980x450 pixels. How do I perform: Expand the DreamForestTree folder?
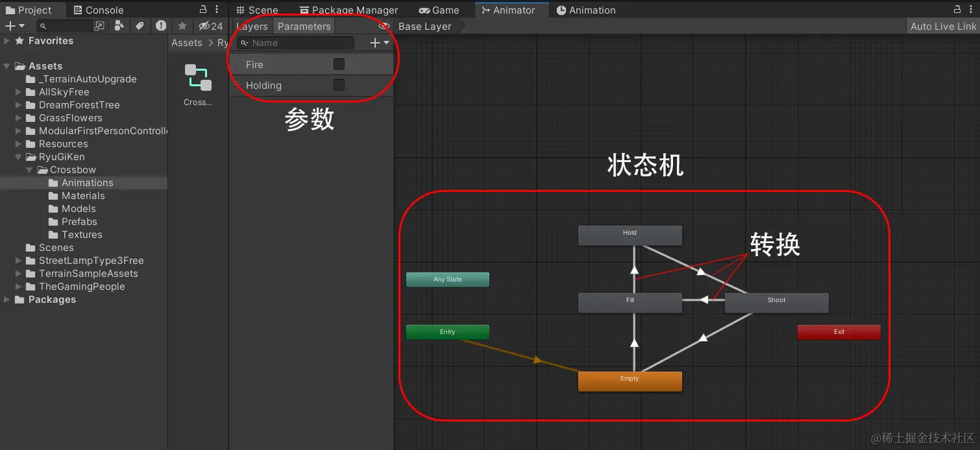(19, 105)
